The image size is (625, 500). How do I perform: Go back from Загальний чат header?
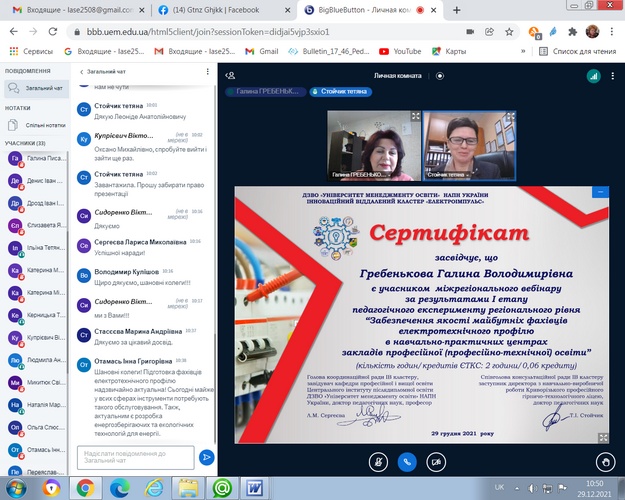click(x=103, y=72)
